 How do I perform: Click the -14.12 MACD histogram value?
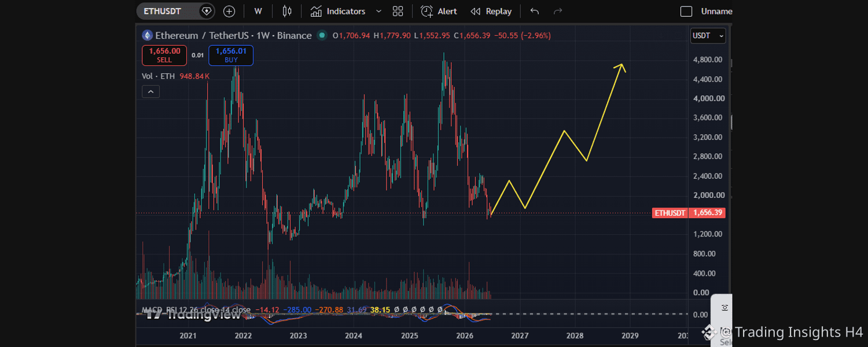click(x=267, y=310)
